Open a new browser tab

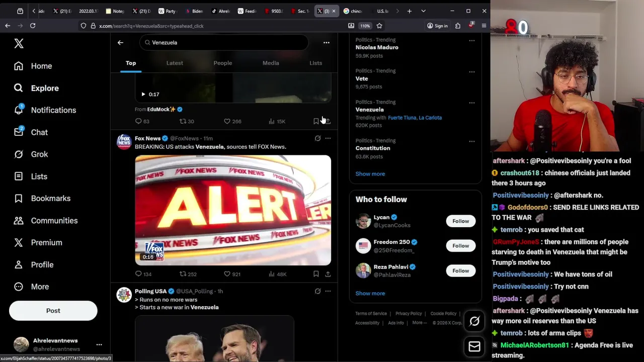(410, 11)
